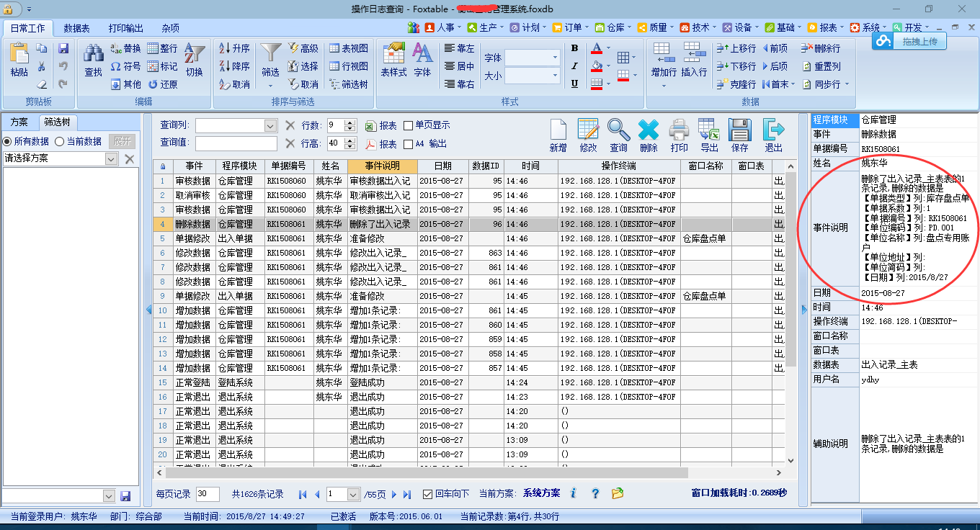Show the 筛选树 filter tree
The image size is (980, 530).
point(349,84)
